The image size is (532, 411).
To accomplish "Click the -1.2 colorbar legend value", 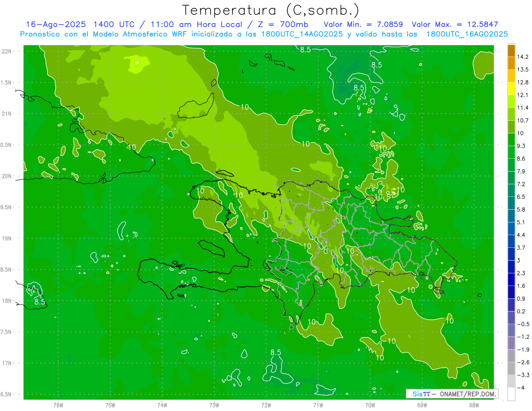I will [523, 337].
